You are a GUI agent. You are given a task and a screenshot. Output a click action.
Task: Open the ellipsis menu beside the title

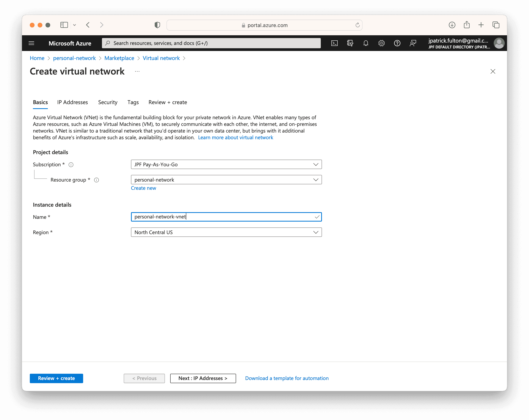(137, 71)
